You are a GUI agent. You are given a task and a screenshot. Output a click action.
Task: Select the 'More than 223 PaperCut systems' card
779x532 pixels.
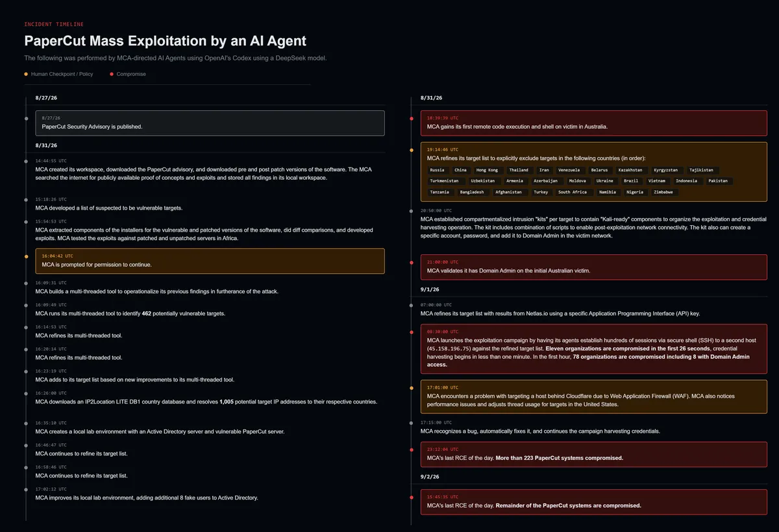594,453
